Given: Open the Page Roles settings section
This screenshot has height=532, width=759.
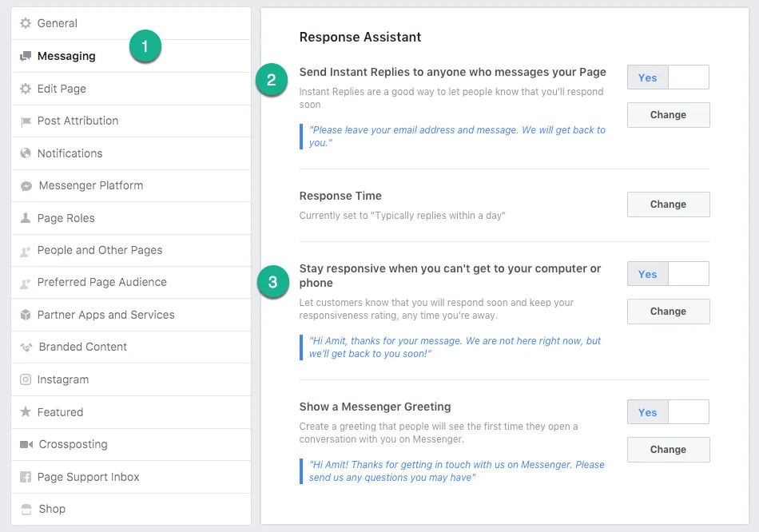Looking at the screenshot, I should click(x=66, y=218).
